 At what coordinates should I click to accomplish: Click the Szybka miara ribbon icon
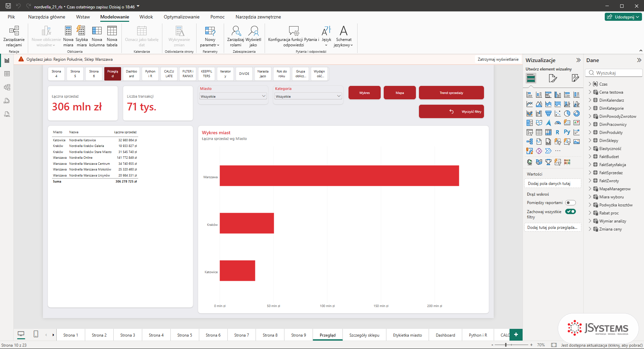[x=81, y=36]
